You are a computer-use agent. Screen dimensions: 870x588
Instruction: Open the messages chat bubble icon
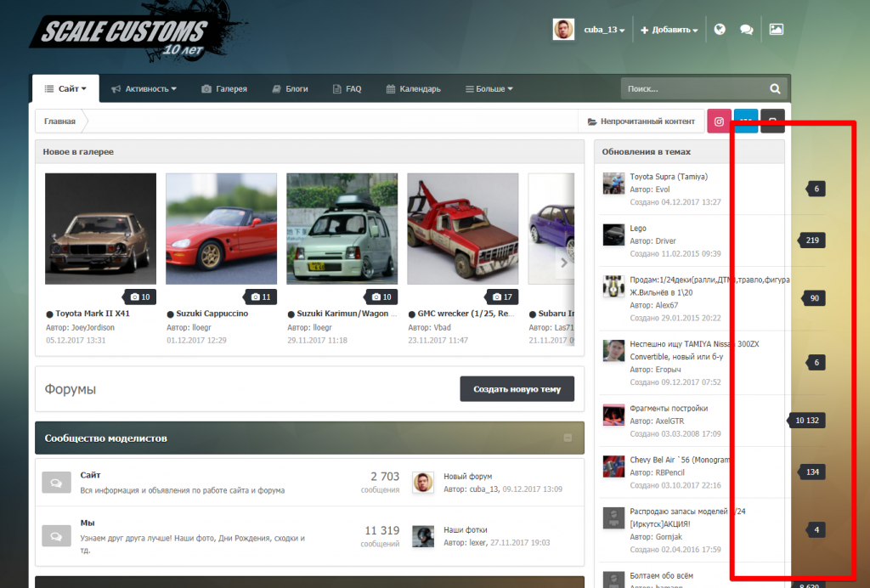click(746, 28)
